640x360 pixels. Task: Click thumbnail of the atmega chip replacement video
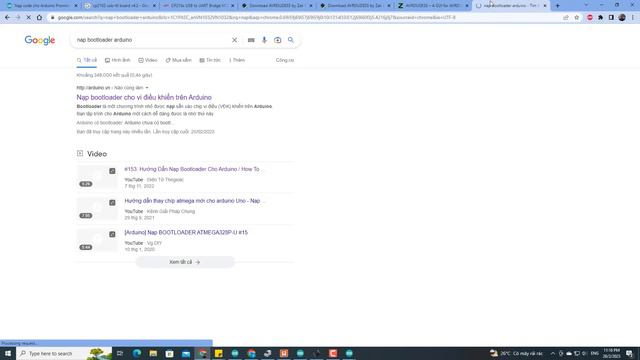tap(97, 209)
